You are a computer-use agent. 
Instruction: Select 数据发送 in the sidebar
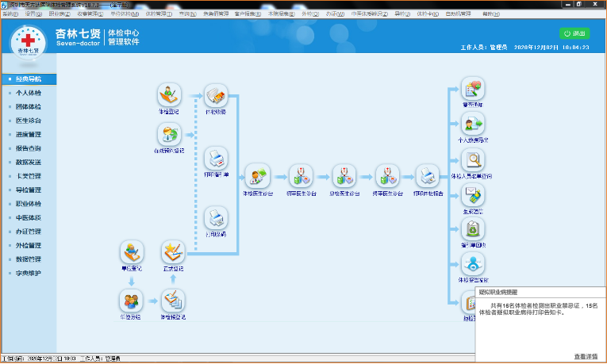(29, 163)
